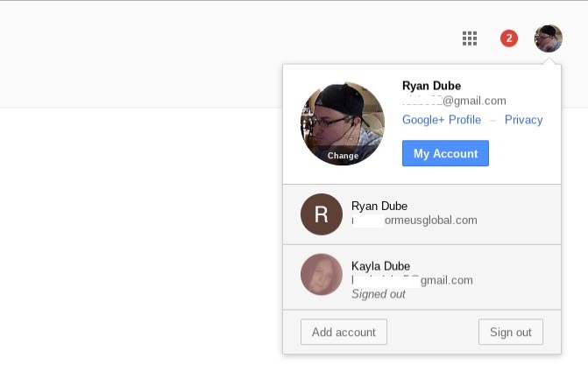This screenshot has width=588, height=379.
Task: Click the blue My Account button
Action: [445, 153]
